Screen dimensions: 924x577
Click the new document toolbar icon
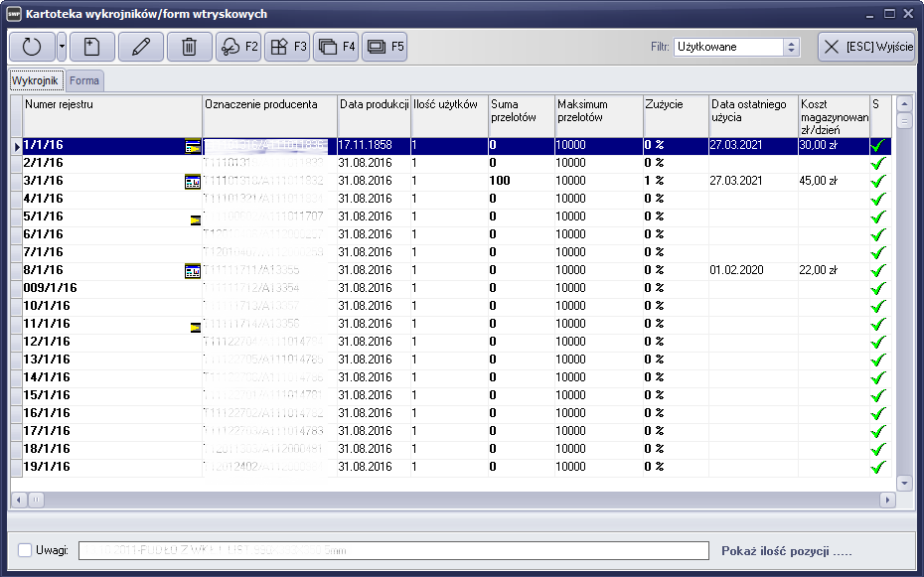[91, 46]
